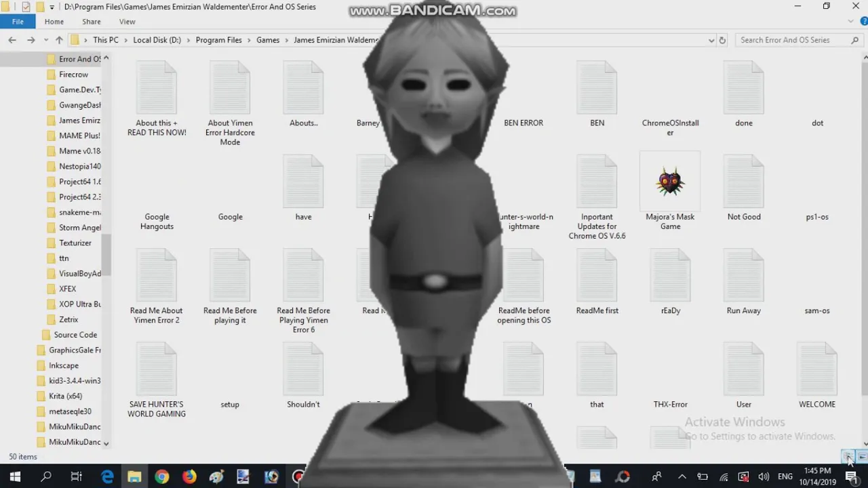
Task: Click the New Folder quick access icon
Action: (39, 7)
